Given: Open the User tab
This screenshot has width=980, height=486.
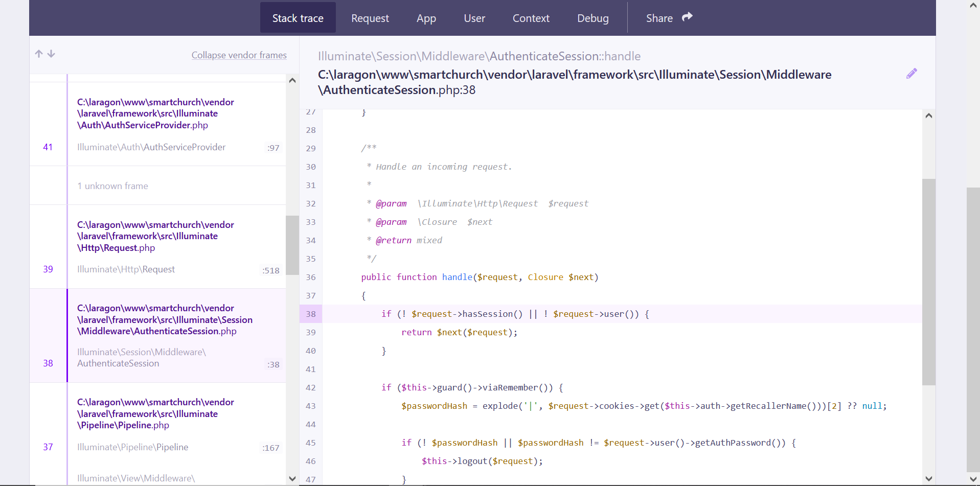Looking at the screenshot, I should pos(474,18).
